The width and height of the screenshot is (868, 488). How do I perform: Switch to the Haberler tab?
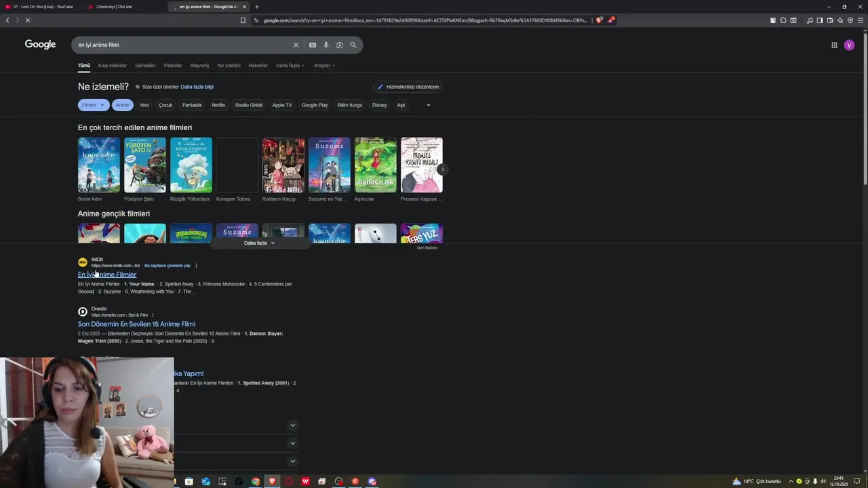pos(258,66)
